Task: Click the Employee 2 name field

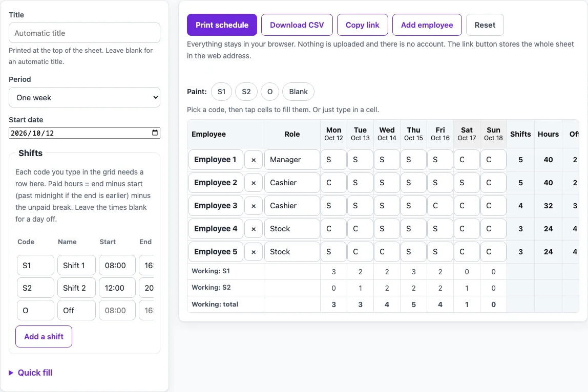Action: click(x=216, y=183)
